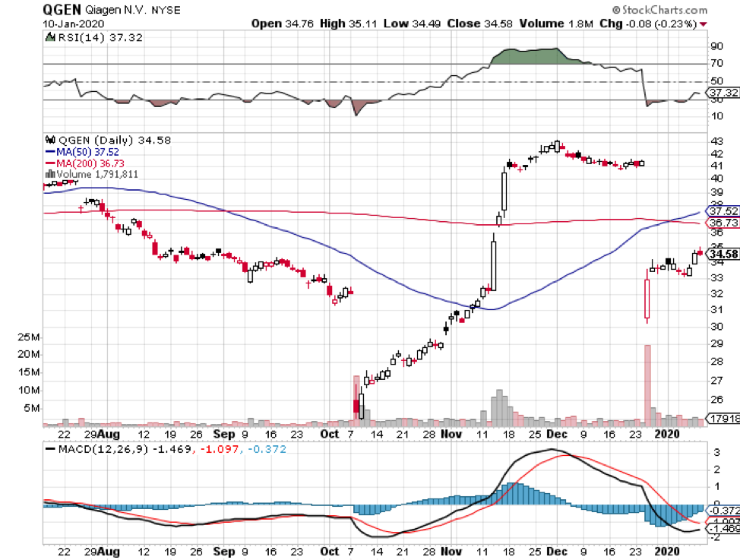The image size is (740, 560).
Task: Click Nov on the date axis below volume bars
Action: point(451,434)
